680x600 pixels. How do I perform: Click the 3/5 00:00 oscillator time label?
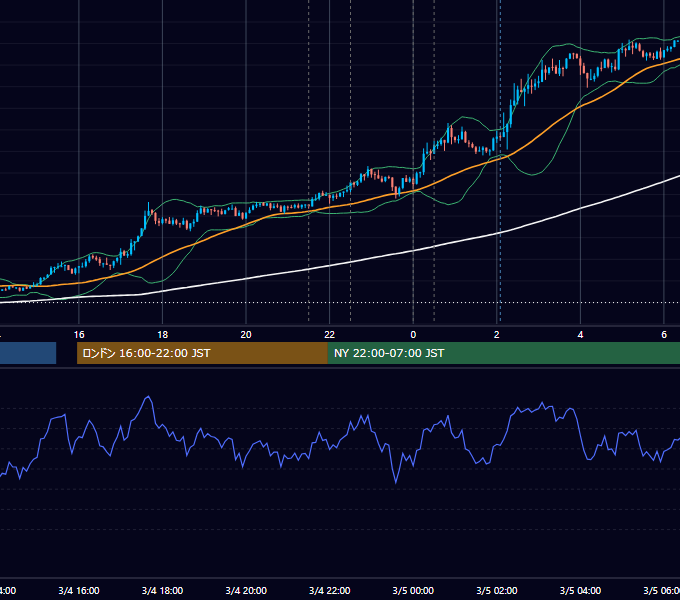click(x=413, y=590)
